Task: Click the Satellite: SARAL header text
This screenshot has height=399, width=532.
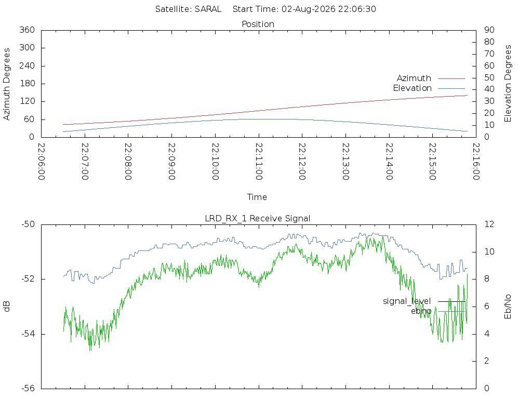Action: coord(188,9)
